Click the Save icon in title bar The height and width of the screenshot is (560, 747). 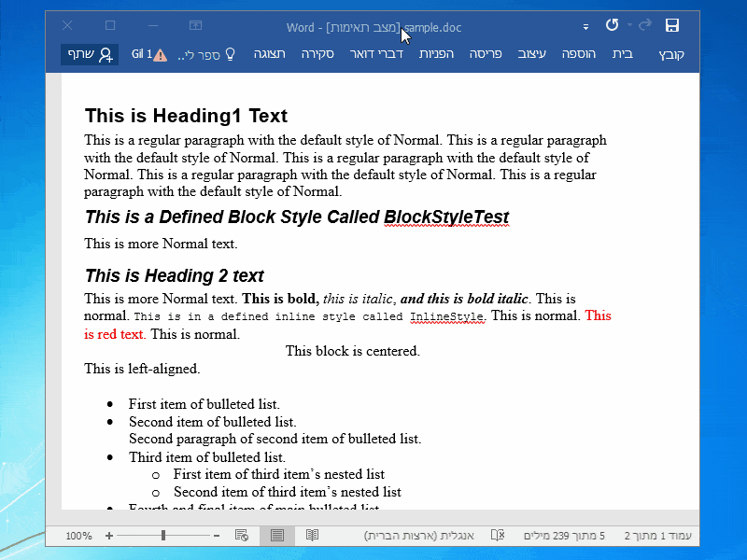671,25
